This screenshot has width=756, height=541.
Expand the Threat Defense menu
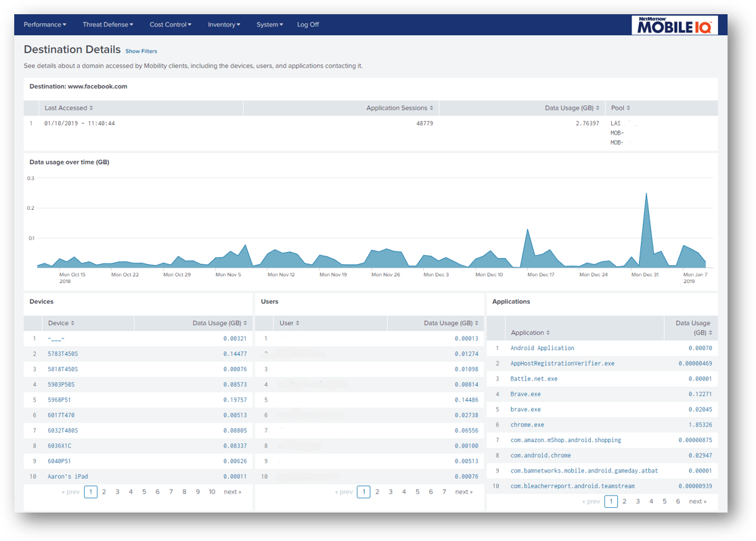tap(108, 25)
